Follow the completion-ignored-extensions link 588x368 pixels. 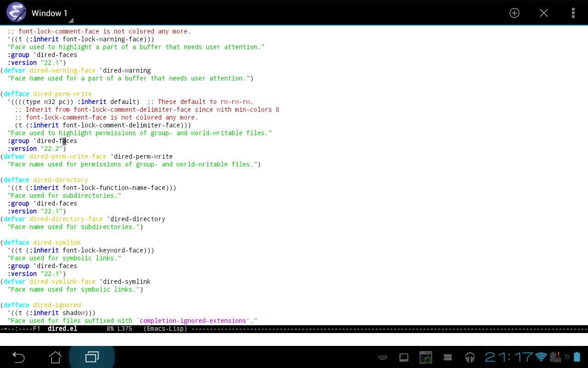tap(193, 321)
